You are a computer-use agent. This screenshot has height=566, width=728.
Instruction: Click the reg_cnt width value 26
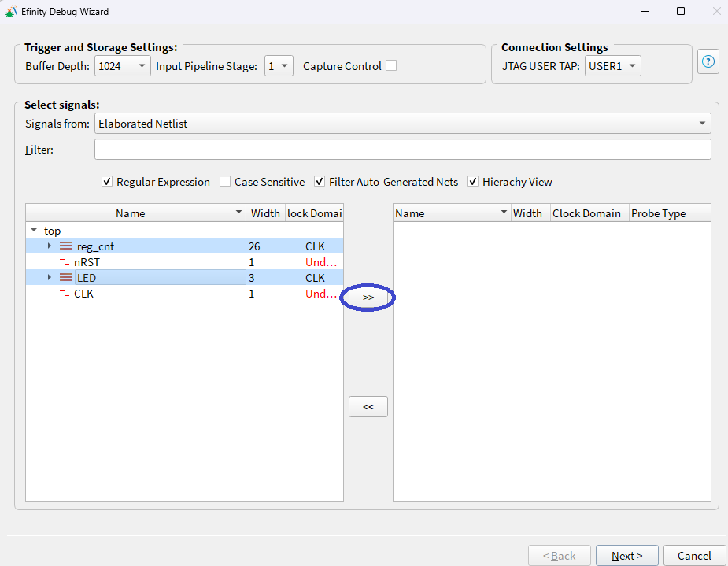(254, 246)
